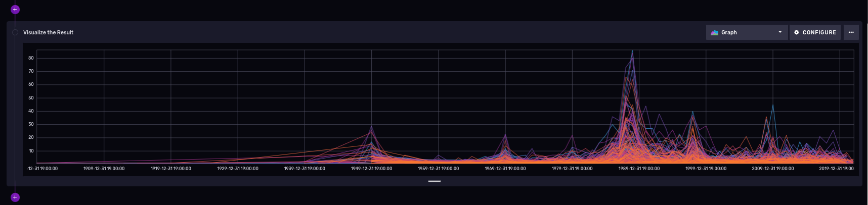
Task: Click the y-axis value 10
Action: (31, 151)
